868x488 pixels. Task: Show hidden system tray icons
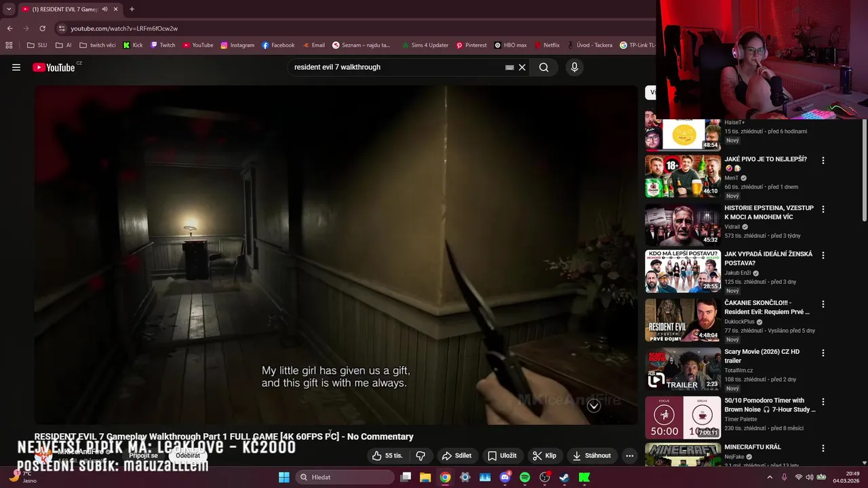pos(769,477)
